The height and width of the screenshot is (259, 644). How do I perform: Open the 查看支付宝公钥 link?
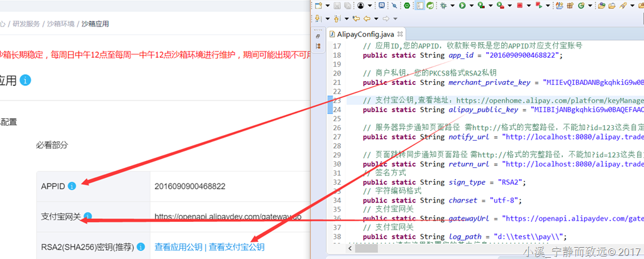[x=236, y=247]
